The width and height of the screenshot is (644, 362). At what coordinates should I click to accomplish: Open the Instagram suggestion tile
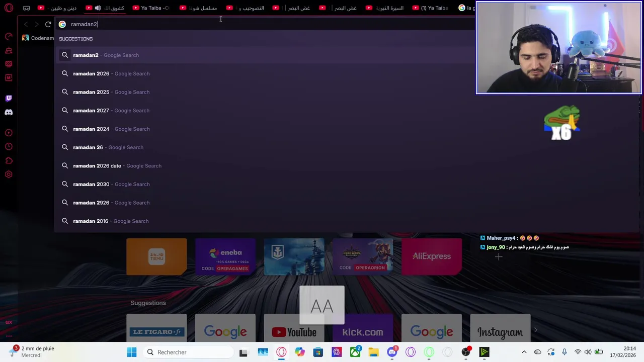point(500,328)
